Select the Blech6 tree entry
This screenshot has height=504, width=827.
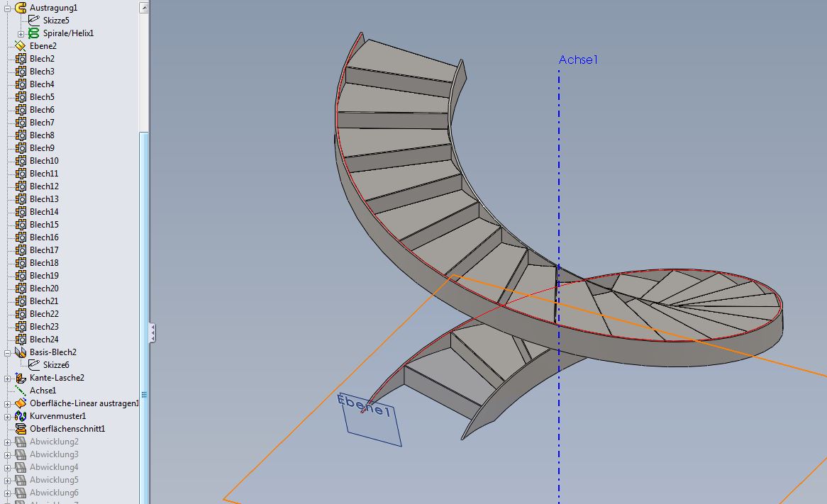pos(42,110)
